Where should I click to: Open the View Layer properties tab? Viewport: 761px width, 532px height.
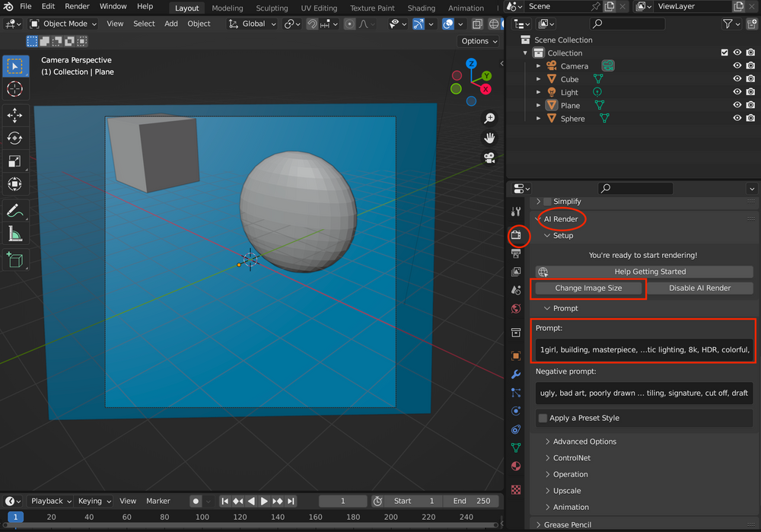point(516,272)
